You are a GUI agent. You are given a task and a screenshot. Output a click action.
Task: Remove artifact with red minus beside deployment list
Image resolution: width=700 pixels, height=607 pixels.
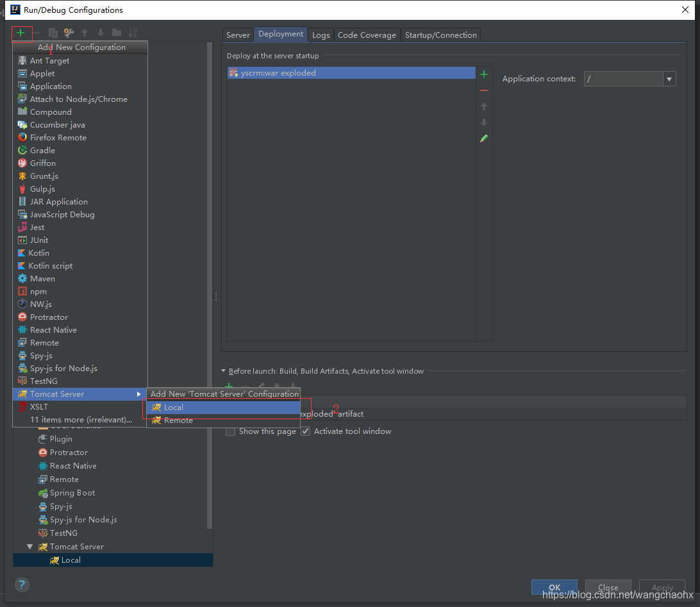pyautogui.click(x=484, y=90)
